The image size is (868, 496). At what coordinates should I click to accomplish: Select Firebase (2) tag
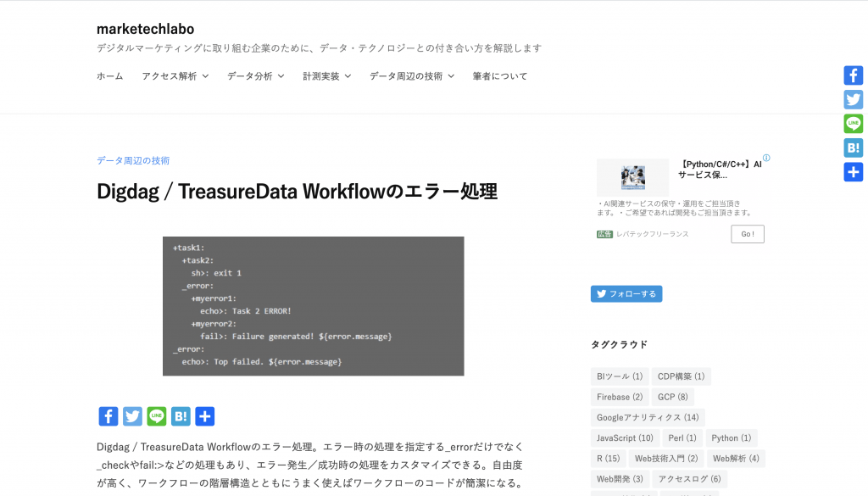[x=620, y=397]
